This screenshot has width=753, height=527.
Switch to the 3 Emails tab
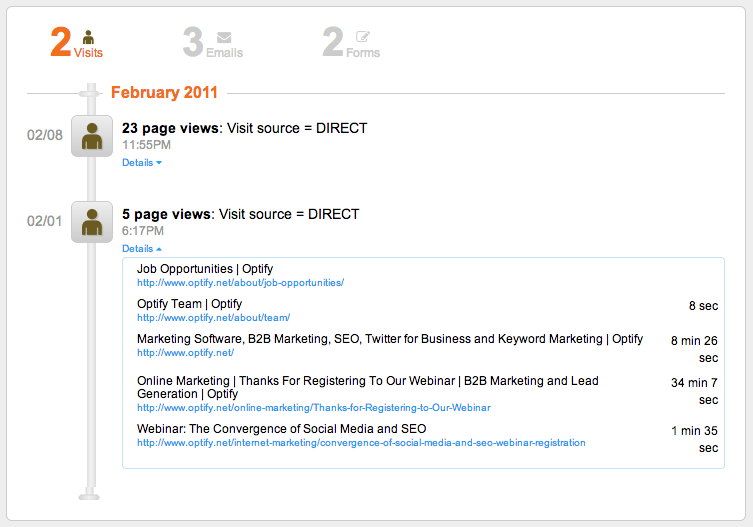[212, 43]
